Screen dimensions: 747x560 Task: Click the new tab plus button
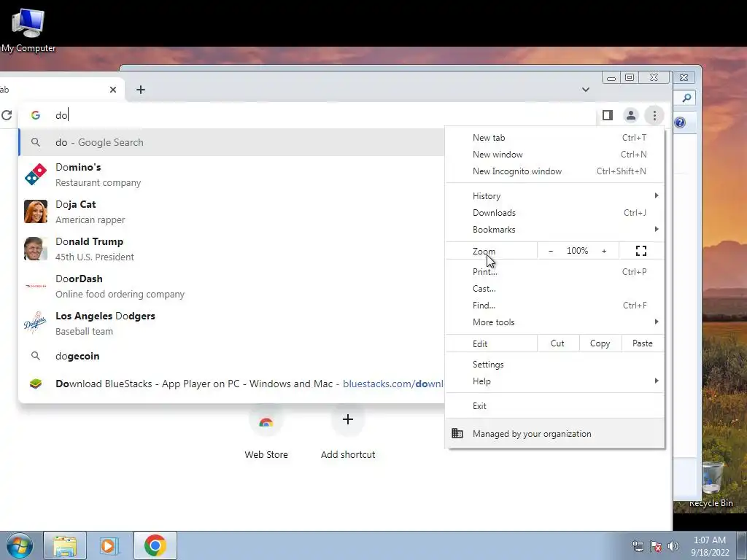point(141,90)
